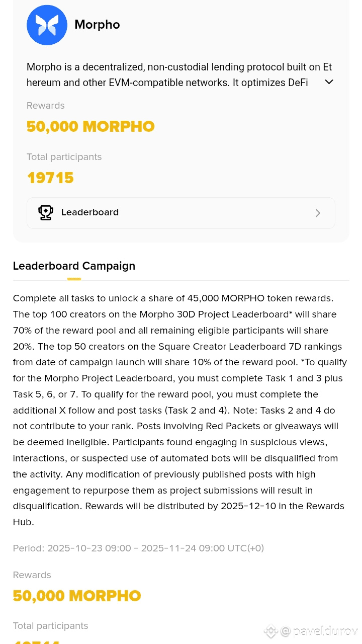Tap the Morpho project title
The width and height of the screenshot is (362, 644).
point(97,25)
